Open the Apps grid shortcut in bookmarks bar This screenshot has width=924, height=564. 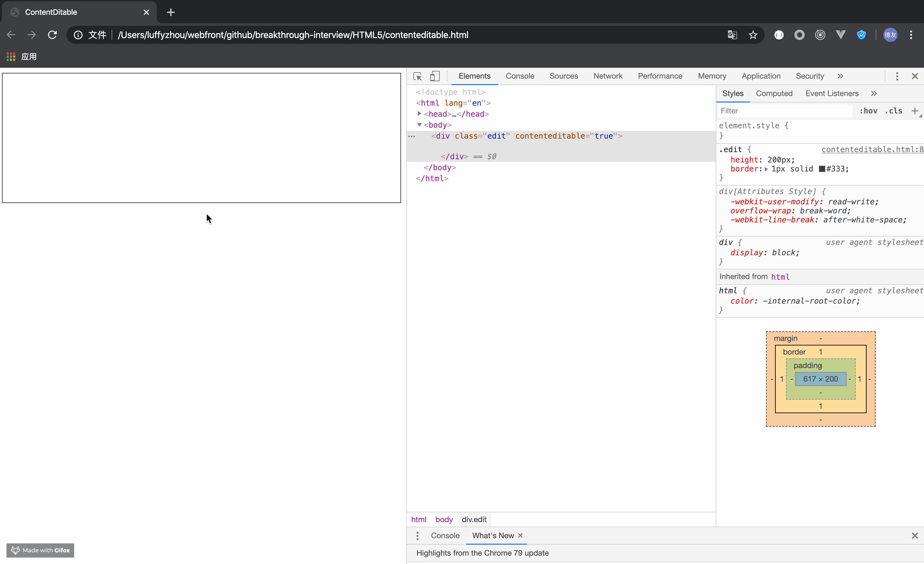tap(11, 57)
